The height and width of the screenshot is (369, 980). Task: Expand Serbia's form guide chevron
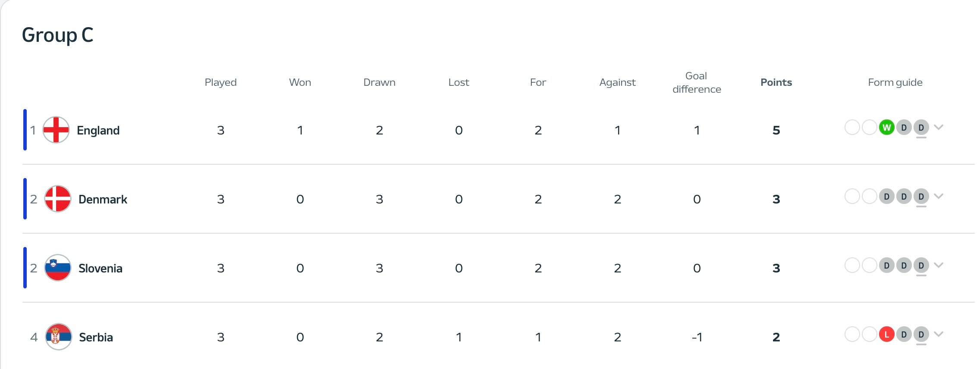[939, 334]
